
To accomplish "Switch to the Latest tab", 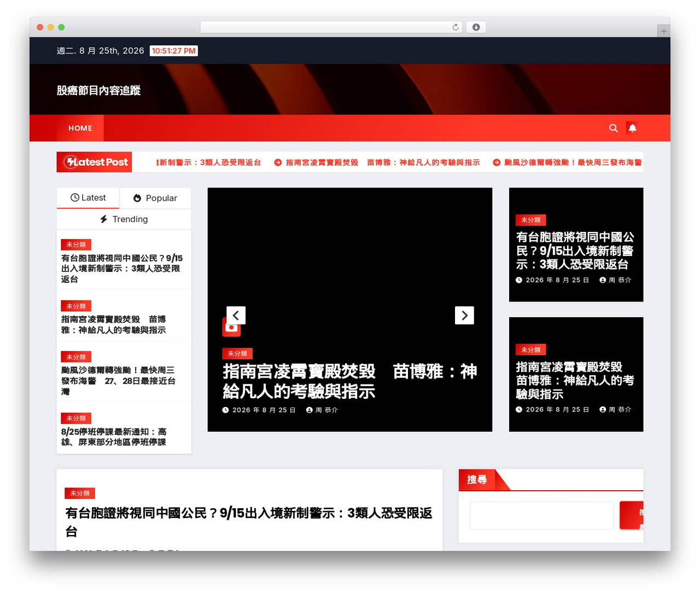I will 88,198.
